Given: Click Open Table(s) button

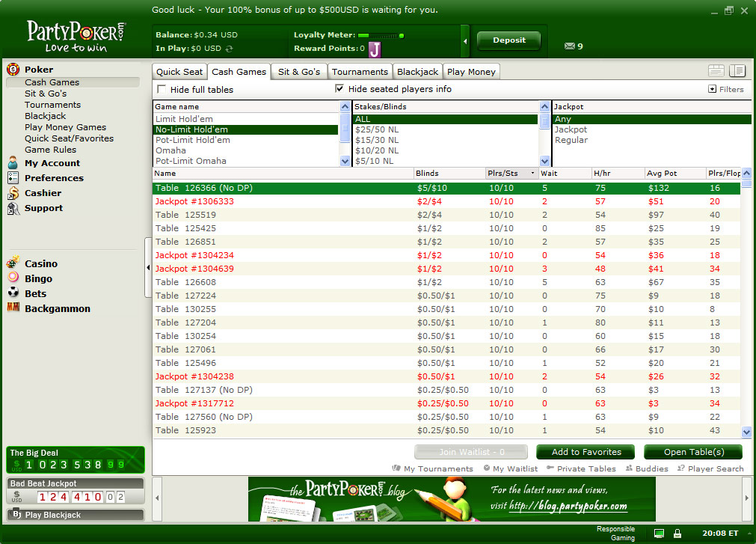Looking at the screenshot, I should [x=693, y=452].
